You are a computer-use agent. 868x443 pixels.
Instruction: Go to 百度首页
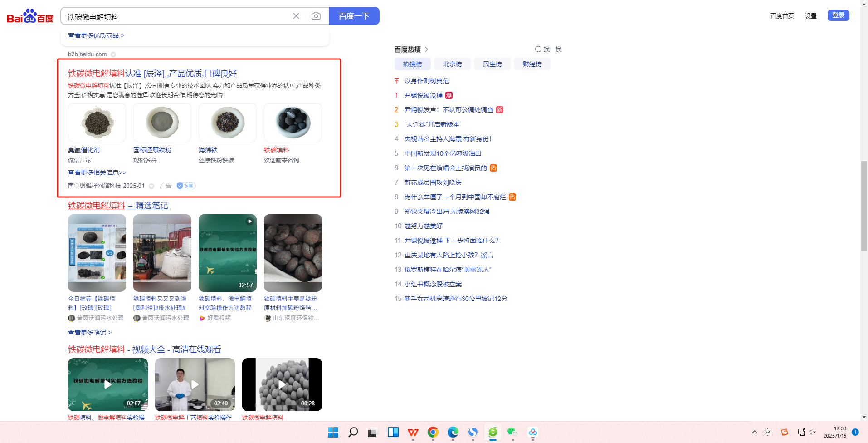[782, 16]
